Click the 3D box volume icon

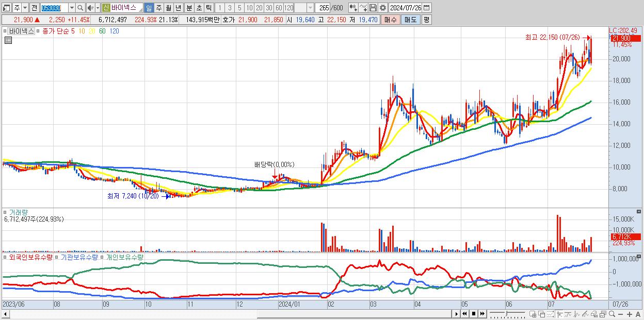pos(594,314)
